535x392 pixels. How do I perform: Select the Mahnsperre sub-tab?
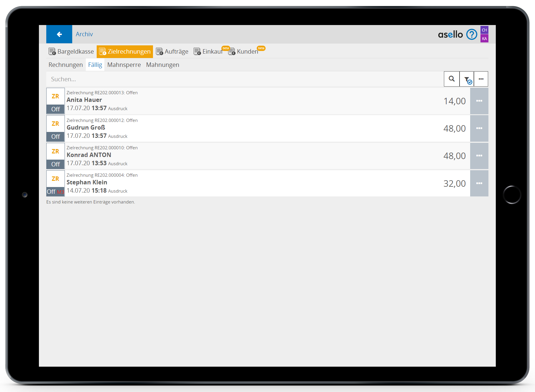(124, 65)
